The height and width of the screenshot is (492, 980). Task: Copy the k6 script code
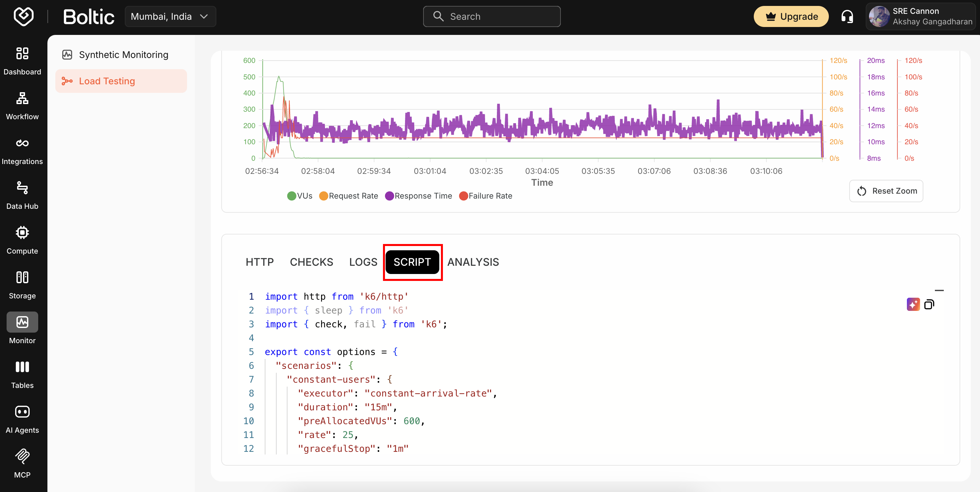click(x=930, y=304)
